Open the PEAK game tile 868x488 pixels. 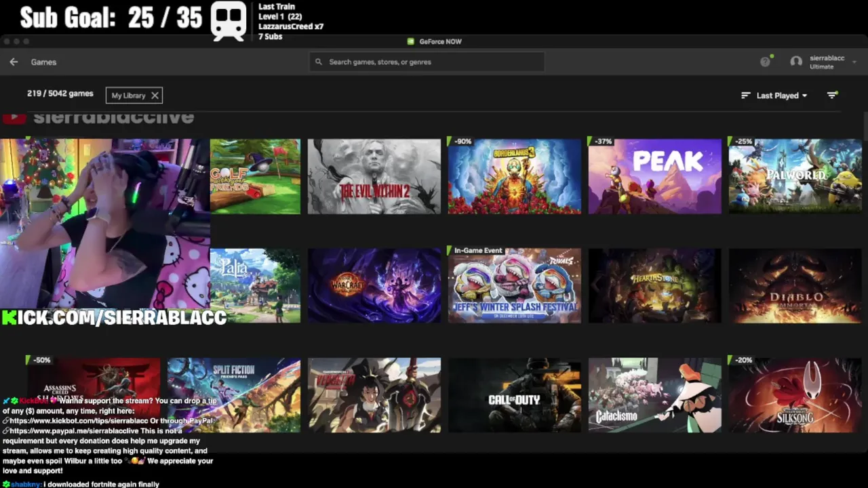(x=655, y=176)
